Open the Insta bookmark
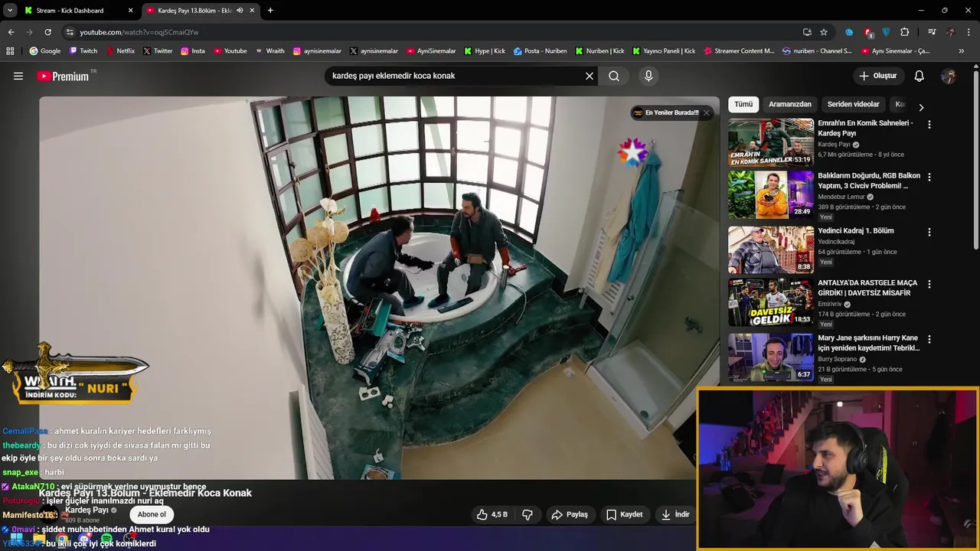 (193, 51)
